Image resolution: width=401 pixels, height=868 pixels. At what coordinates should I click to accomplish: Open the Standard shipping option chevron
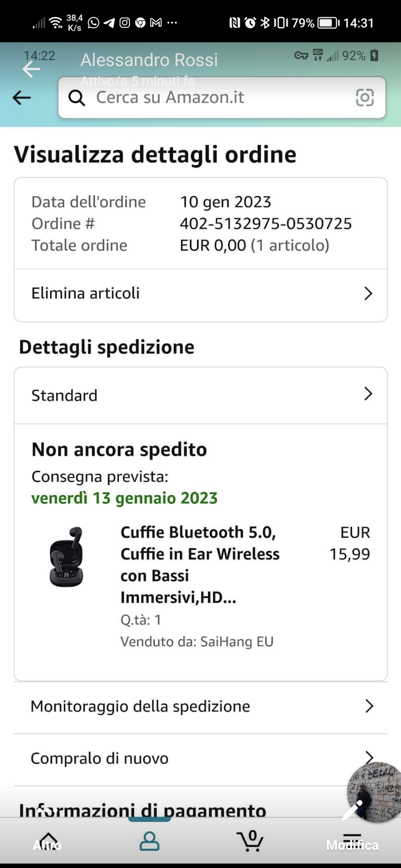point(368,394)
